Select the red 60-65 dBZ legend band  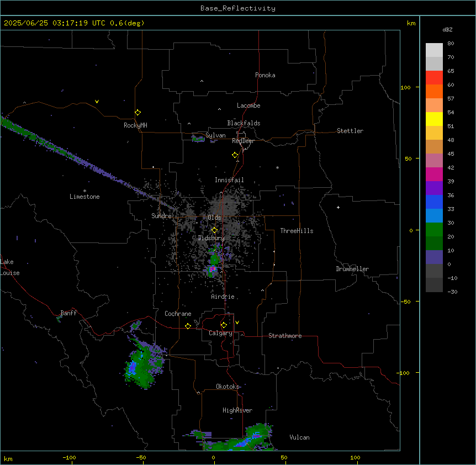point(434,77)
